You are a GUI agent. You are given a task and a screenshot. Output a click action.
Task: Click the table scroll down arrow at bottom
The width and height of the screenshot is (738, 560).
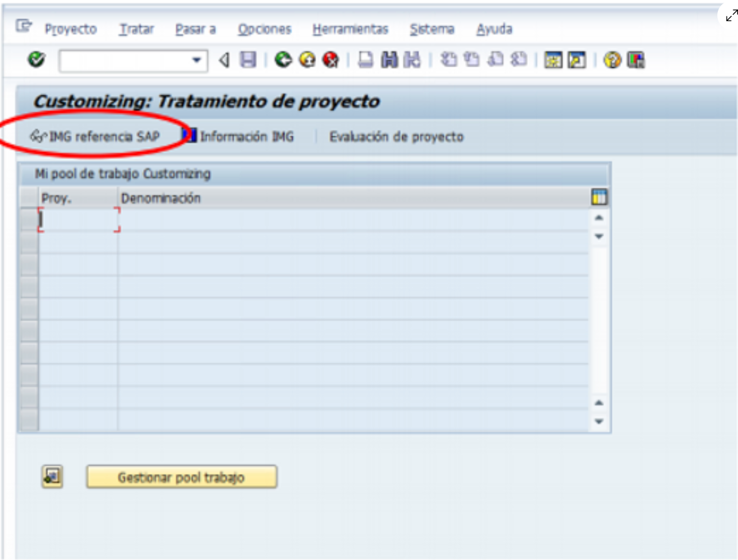(599, 421)
